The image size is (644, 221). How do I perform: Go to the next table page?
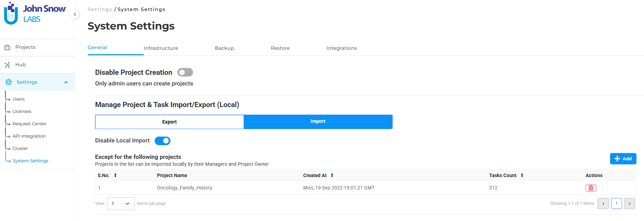(x=629, y=203)
